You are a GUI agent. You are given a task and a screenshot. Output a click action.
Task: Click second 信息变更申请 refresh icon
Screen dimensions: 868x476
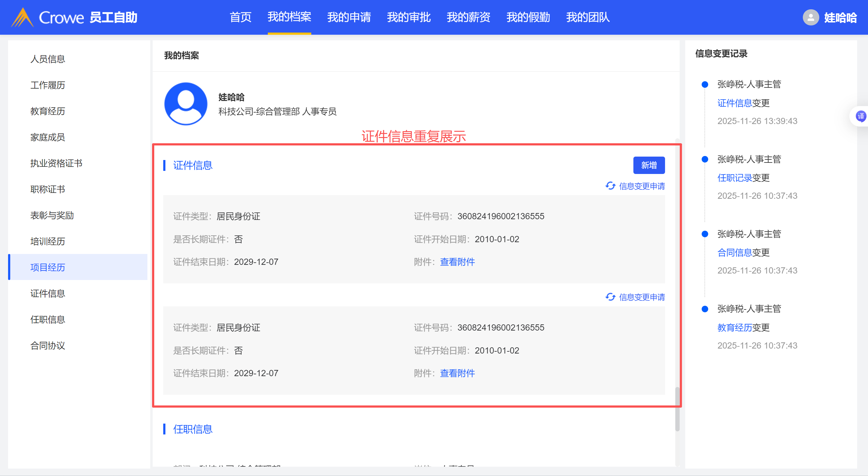610,297
